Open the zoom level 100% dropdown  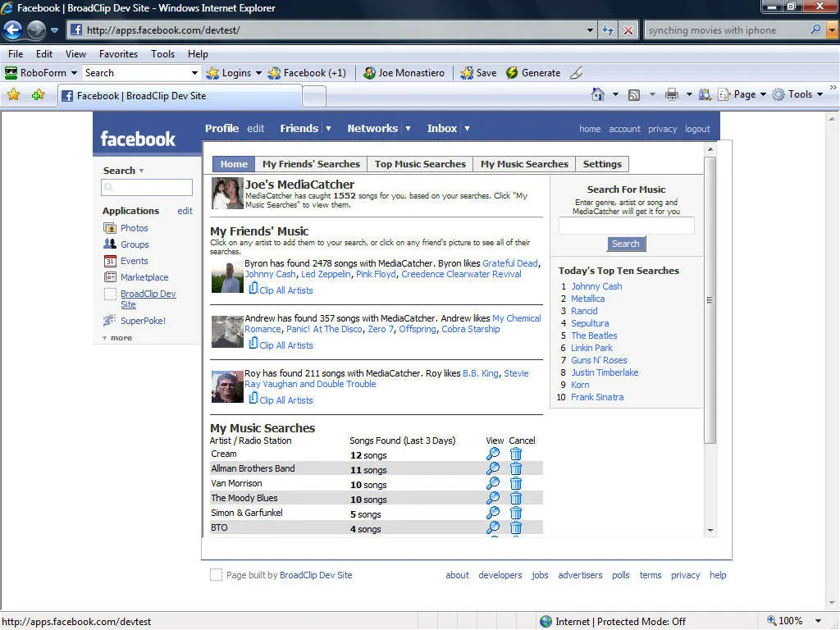coord(818,622)
